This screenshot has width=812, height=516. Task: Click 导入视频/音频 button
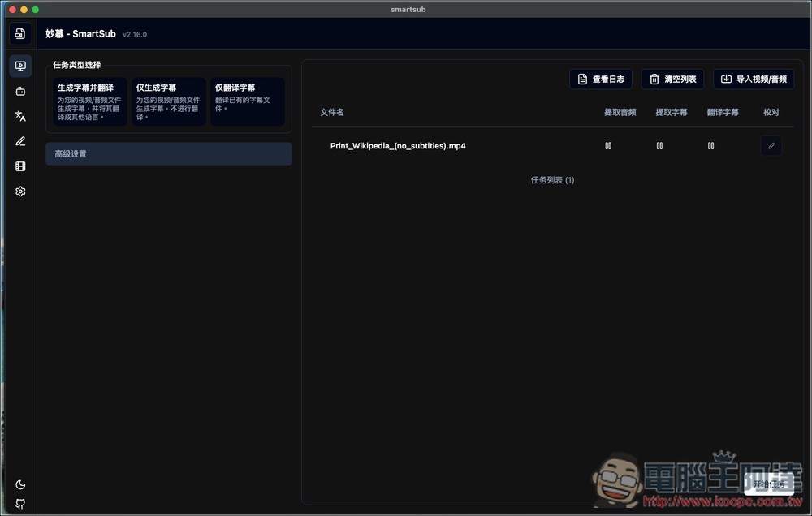(x=754, y=80)
